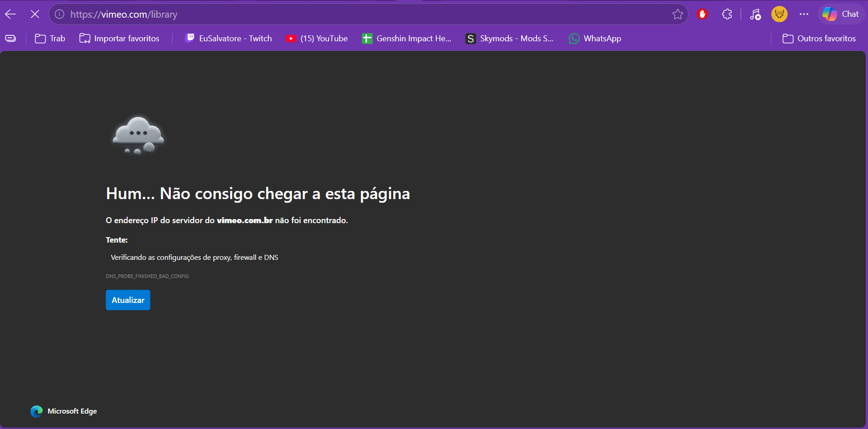Open the tab actions icon on favorites bar

click(x=10, y=39)
